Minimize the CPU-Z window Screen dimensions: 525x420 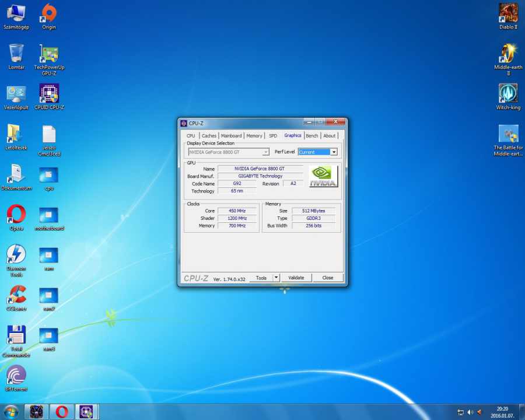pos(309,122)
